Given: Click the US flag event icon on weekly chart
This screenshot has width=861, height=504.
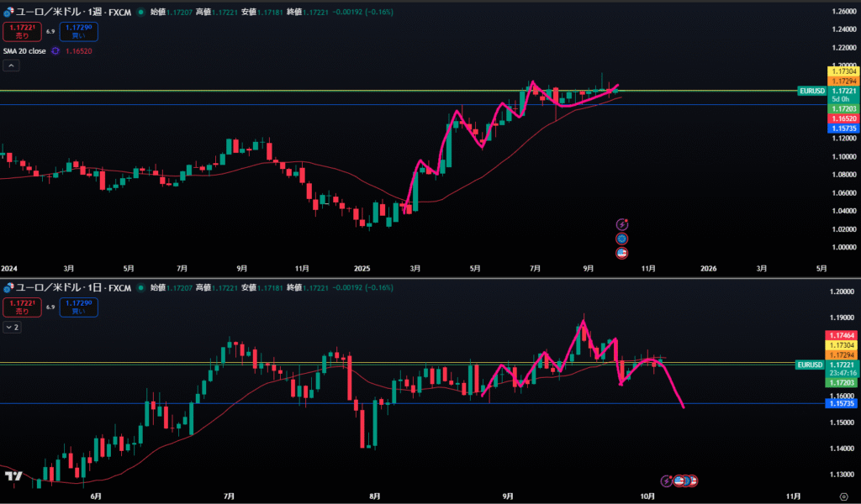Looking at the screenshot, I should [622, 253].
